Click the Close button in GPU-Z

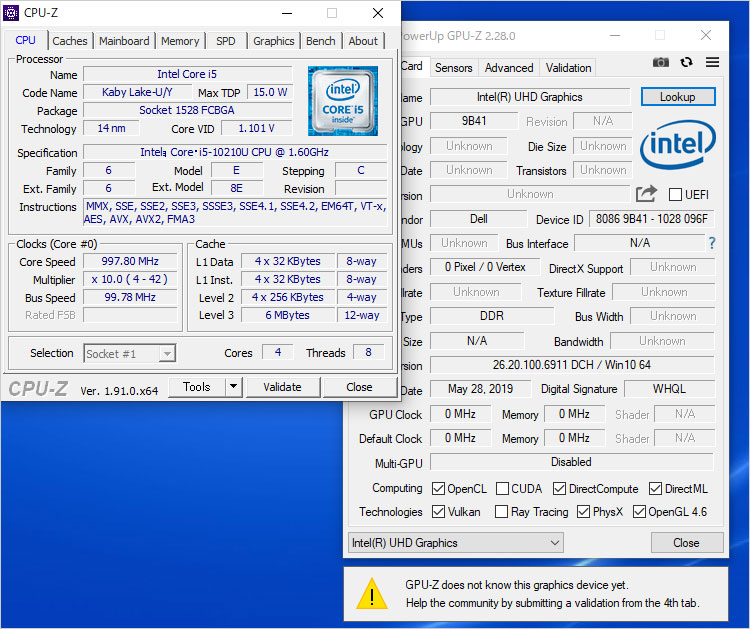[x=686, y=543]
